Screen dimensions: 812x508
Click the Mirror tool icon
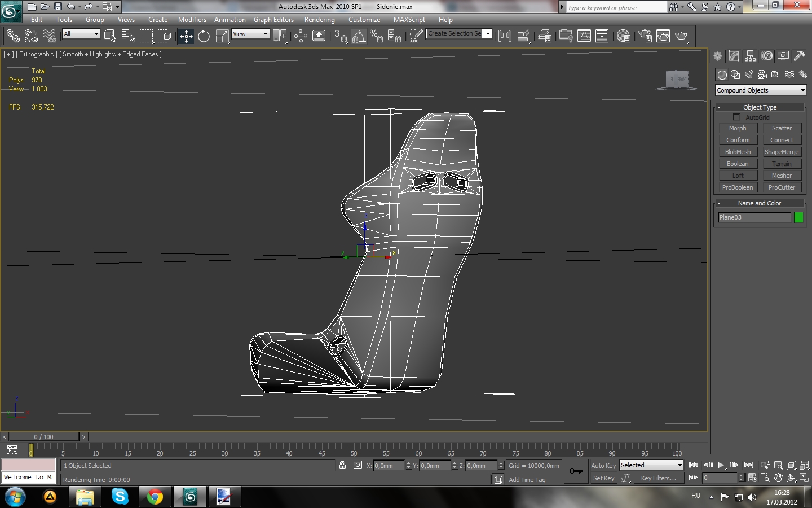pyautogui.click(x=505, y=36)
